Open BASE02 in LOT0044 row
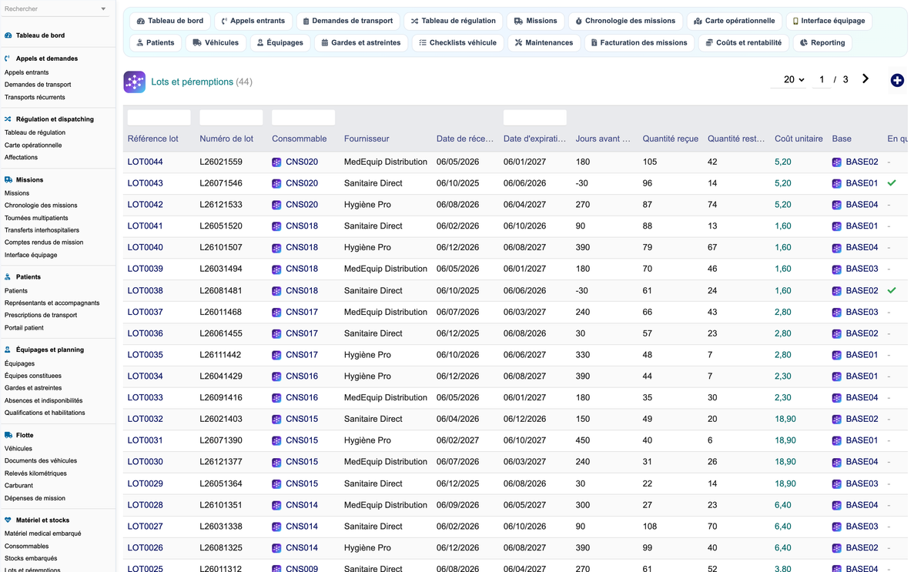The height and width of the screenshot is (572, 924). click(862, 162)
